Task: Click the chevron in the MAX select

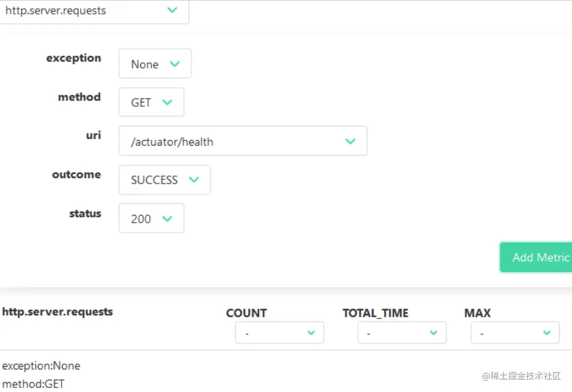Action: [x=547, y=333]
